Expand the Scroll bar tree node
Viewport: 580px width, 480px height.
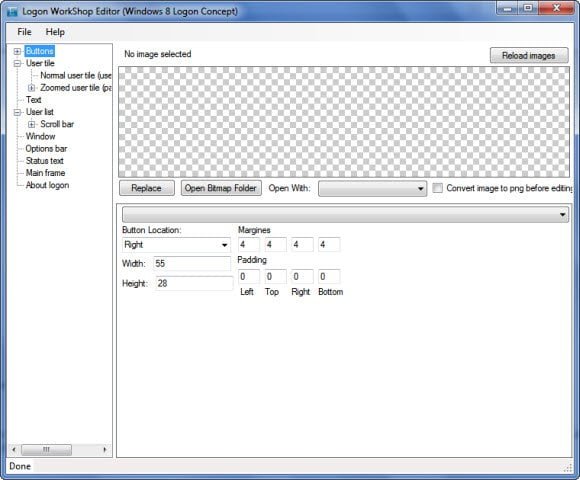pyautogui.click(x=31, y=124)
